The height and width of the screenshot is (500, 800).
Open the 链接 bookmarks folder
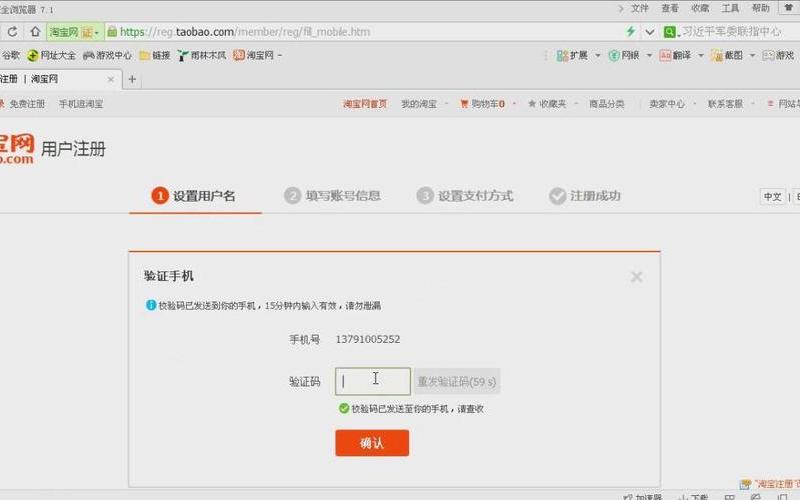(x=155, y=55)
